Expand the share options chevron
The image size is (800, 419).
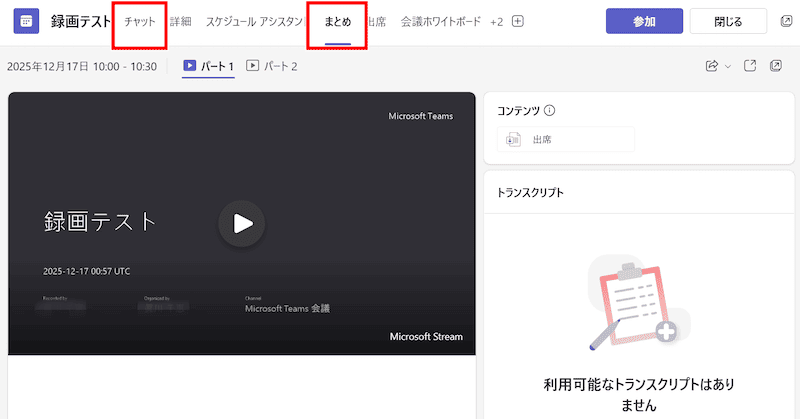pos(728,67)
